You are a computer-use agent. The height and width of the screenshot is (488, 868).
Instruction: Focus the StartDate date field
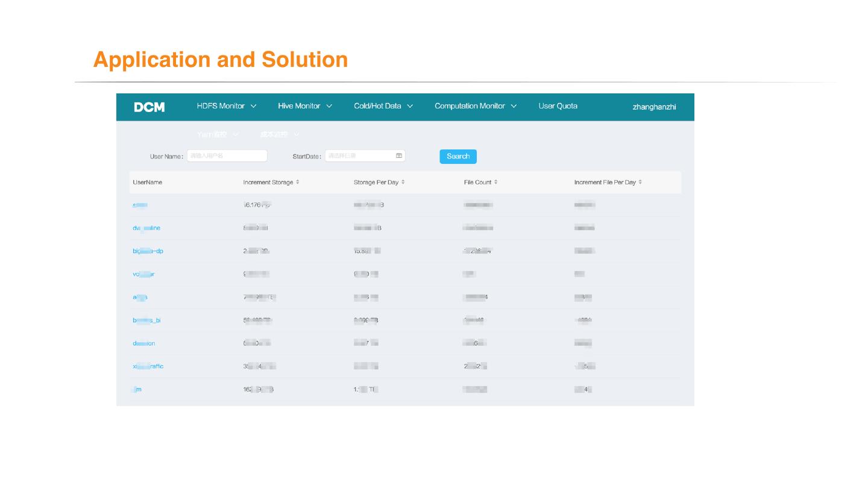click(x=365, y=155)
